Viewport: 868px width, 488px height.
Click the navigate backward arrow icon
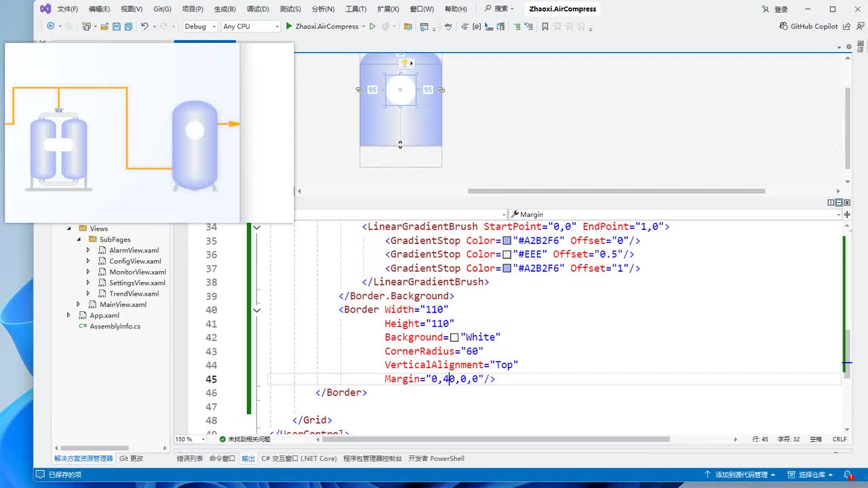51,26
